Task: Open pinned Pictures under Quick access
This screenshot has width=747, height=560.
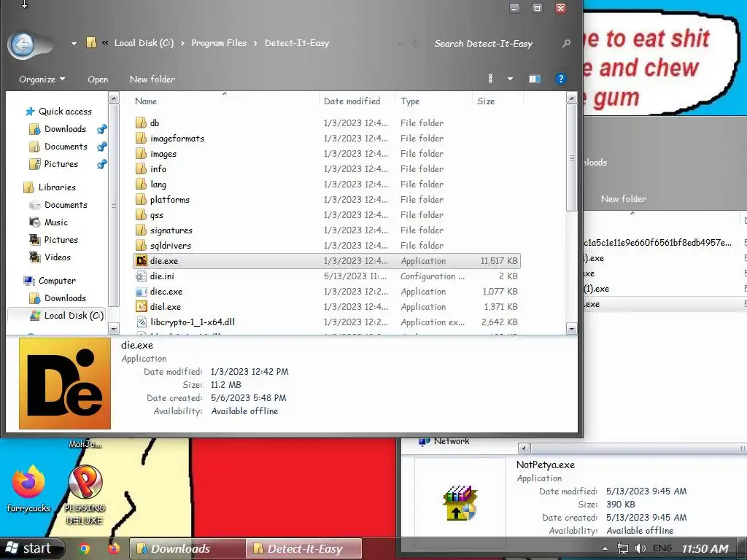Action: click(x=61, y=164)
